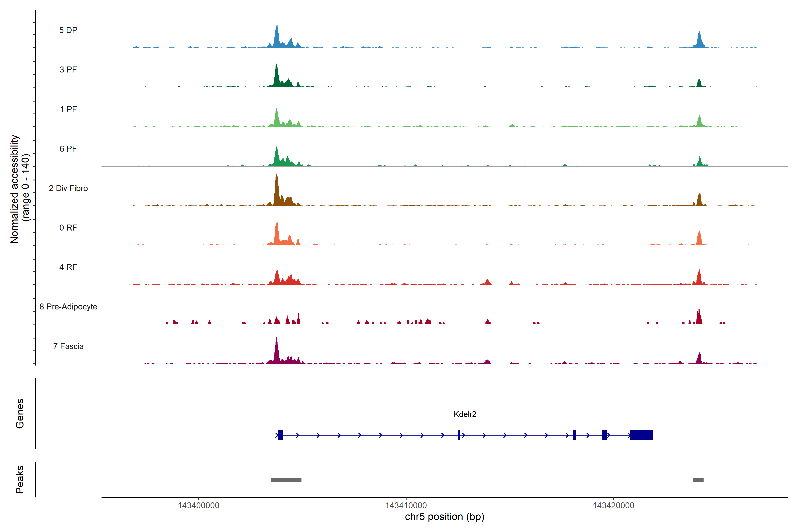Click the 5 DP track label
Image resolution: width=798 pixels, height=532 pixels.
pyautogui.click(x=68, y=30)
